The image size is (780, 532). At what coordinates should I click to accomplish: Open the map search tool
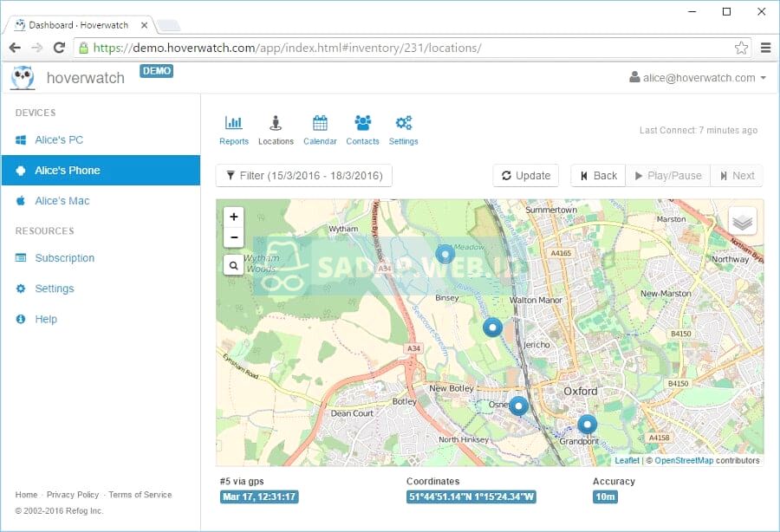(x=234, y=265)
